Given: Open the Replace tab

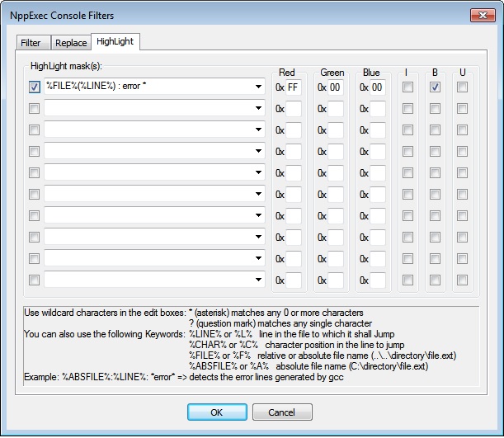Looking at the screenshot, I should [x=70, y=43].
